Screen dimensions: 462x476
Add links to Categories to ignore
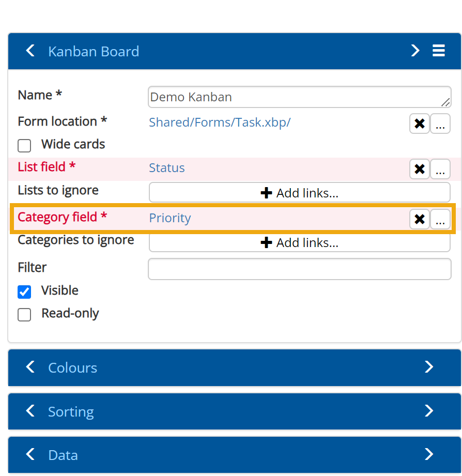300,242
